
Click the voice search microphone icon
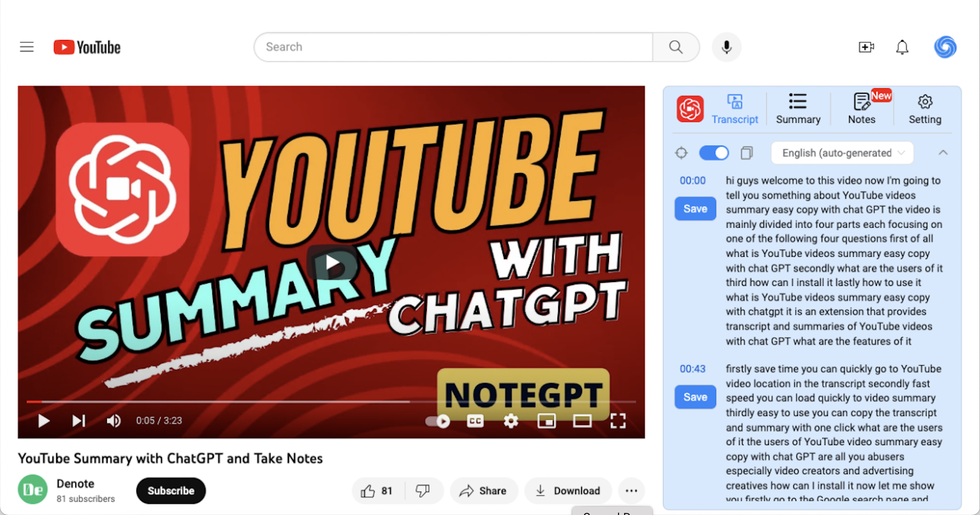[x=726, y=47]
